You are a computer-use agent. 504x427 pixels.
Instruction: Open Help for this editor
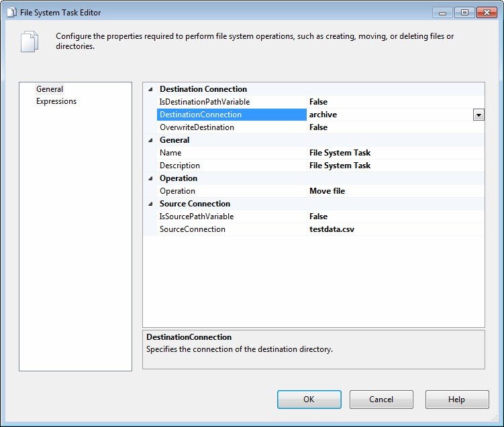point(457,400)
